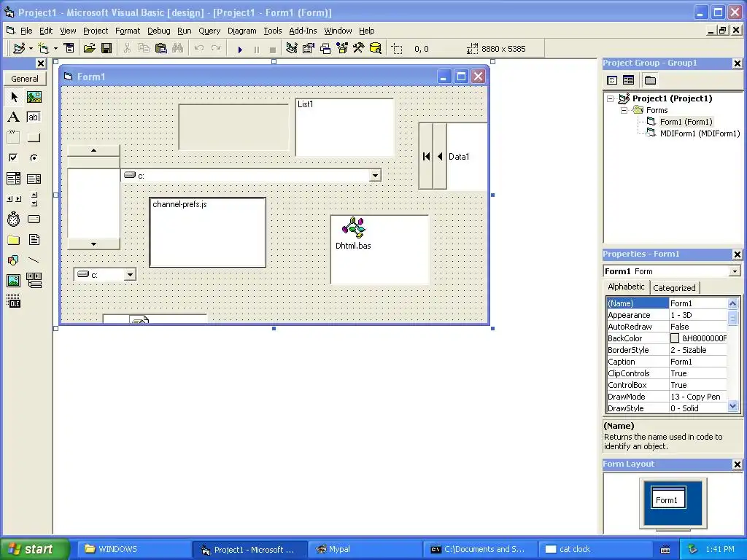Open the Project menu

(96, 31)
